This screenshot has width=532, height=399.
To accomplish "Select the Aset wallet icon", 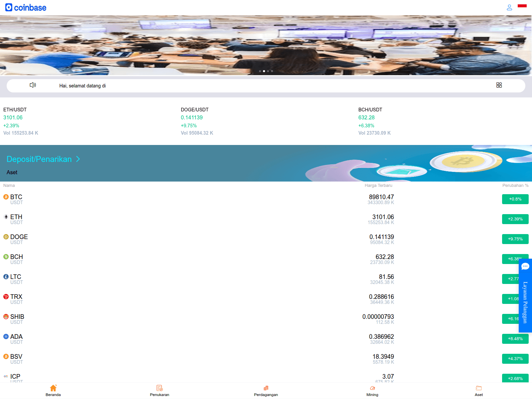I will (478, 387).
